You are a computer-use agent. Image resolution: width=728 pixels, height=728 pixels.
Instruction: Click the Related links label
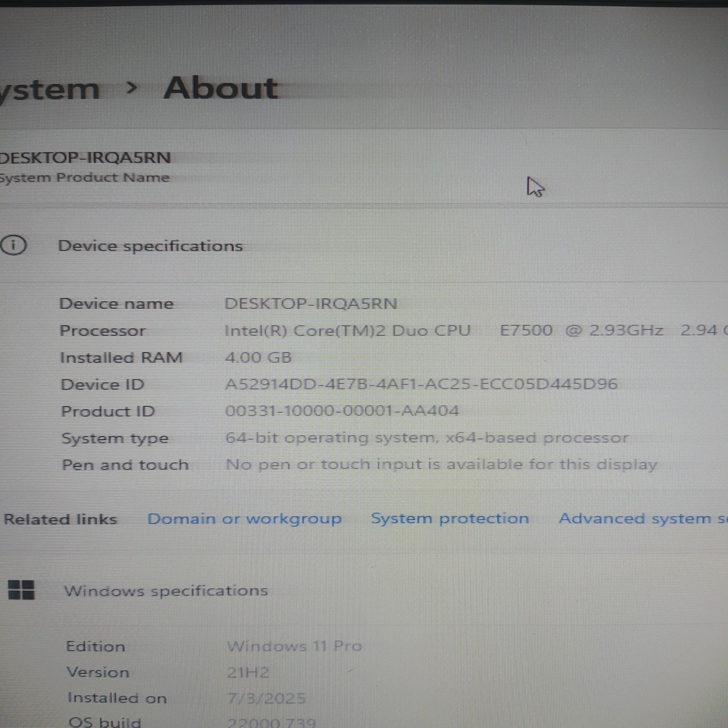pyautogui.click(x=60, y=520)
